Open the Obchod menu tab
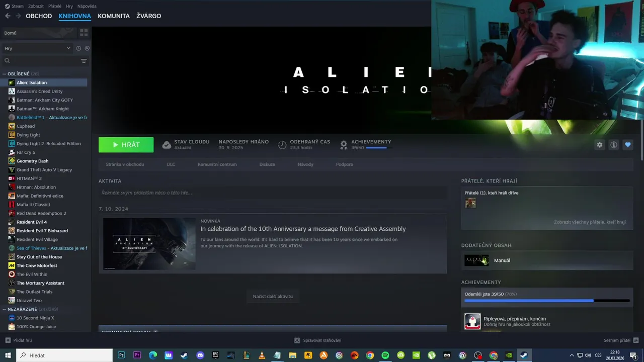Viewport: 644px width, 362px height. pyautogui.click(x=39, y=16)
